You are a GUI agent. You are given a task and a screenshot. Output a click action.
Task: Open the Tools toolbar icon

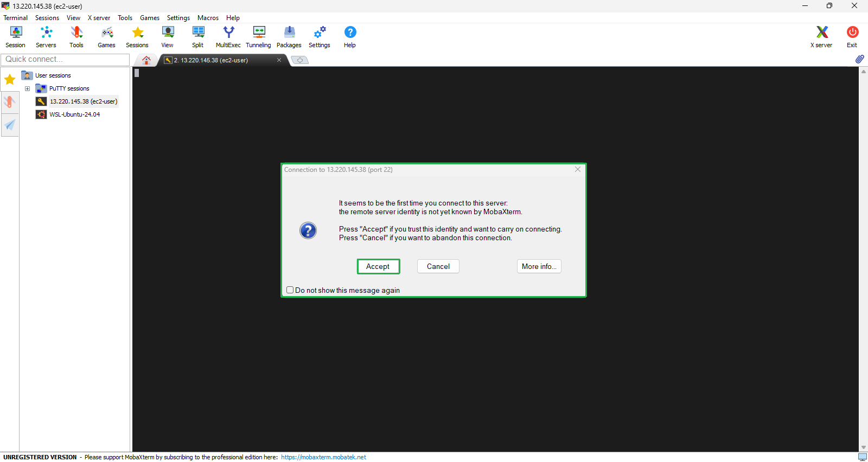pyautogui.click(x=76, y=37)
